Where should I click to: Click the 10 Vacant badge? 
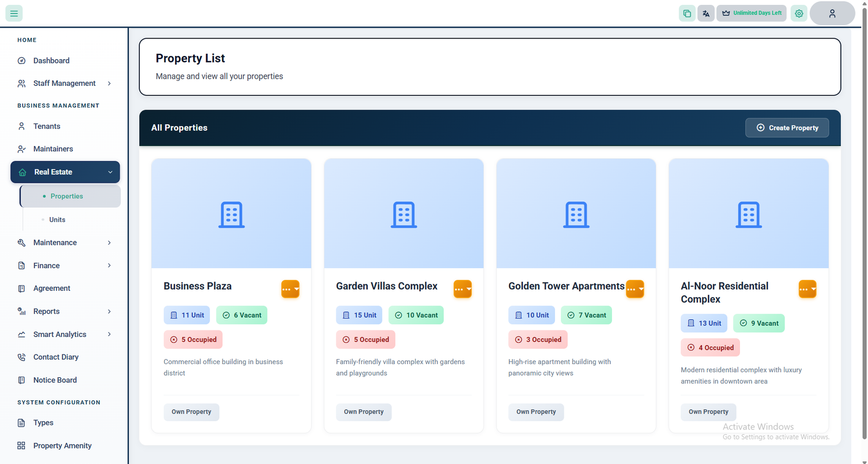(416, 315)
